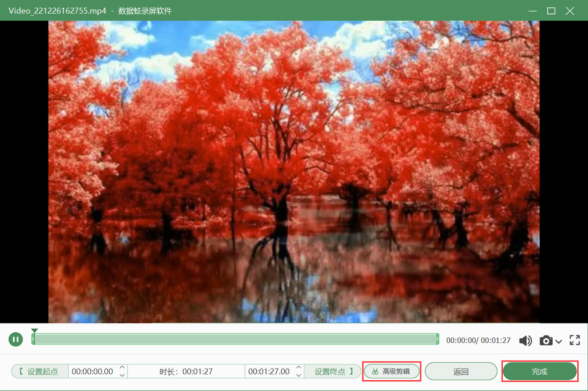588x391 pixels.
Task: Open the screenshot options dropdown arrow
Action: pos(559,341)
